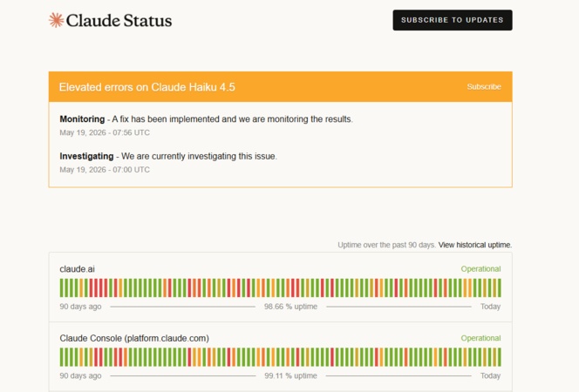Click 90 days ago label under claude.ai
Screen dimensions: 579x392
click(80, 307)
